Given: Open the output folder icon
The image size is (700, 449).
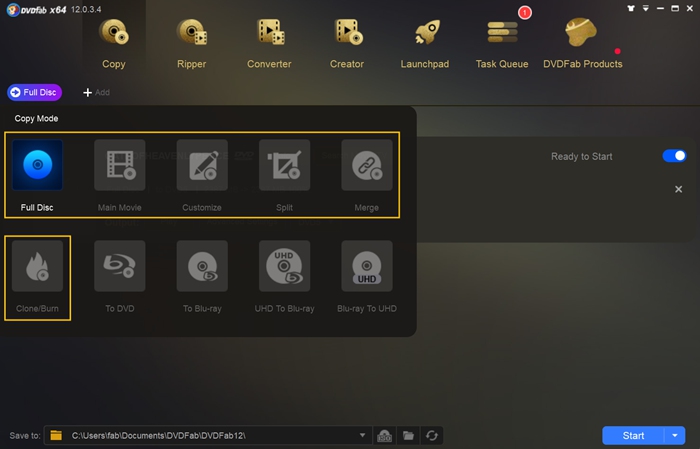Looking at the screenshot, I should [408, 436].
